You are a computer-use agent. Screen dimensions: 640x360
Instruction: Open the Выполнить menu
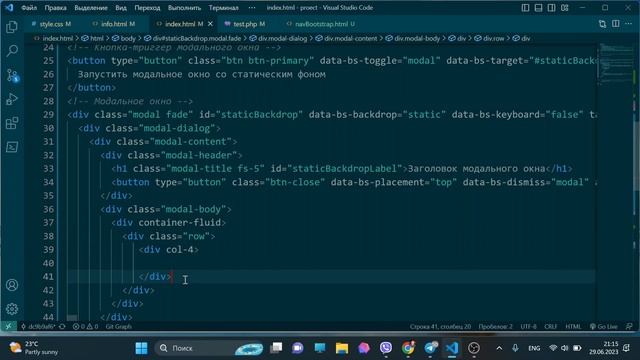pyautogui.click(x=184, y=8)
